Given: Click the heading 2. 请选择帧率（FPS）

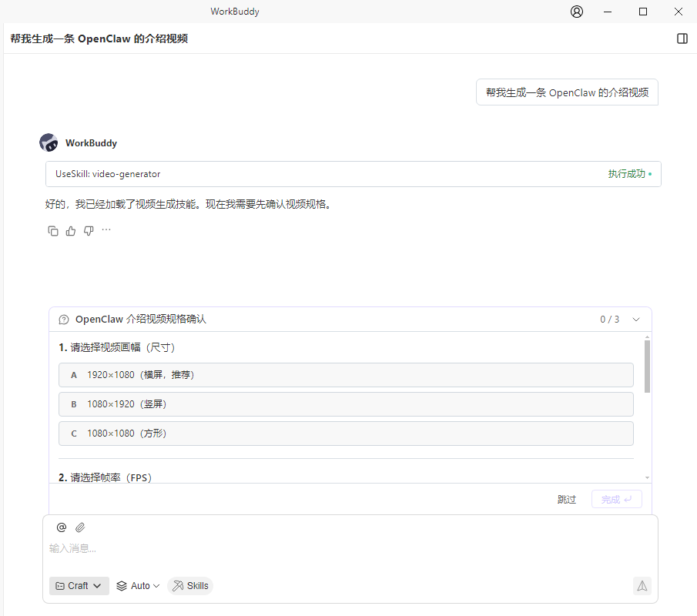Looking at the screenshot, I should [x=106, y=477].
